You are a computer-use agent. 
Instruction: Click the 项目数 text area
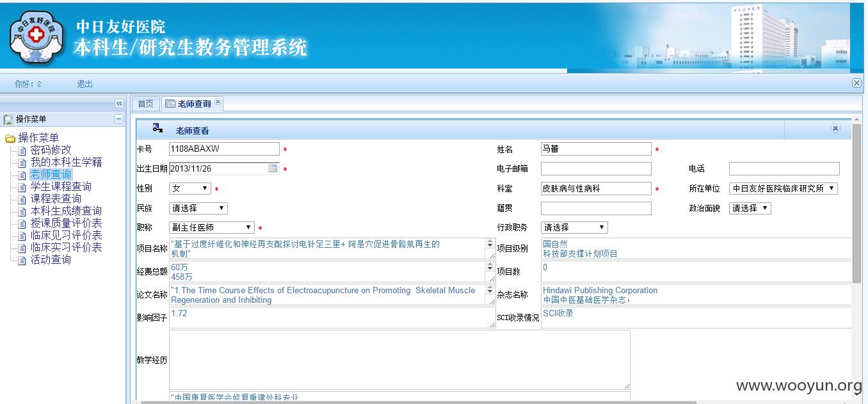[696, 271]
